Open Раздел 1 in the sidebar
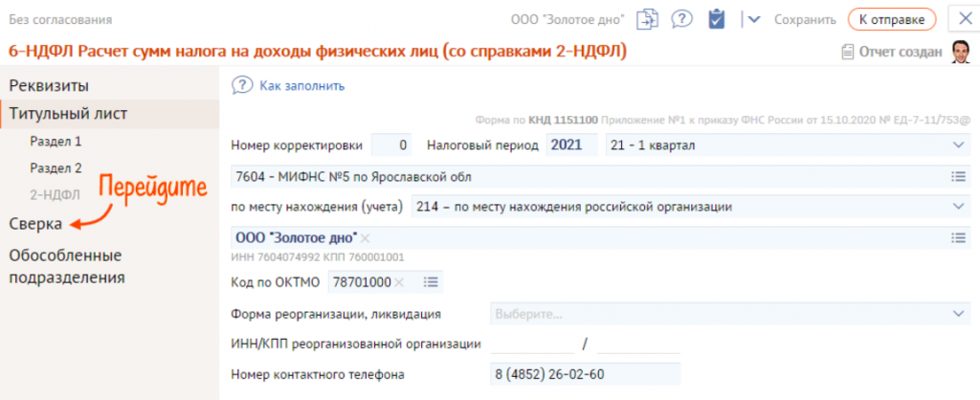Viewport: 980px width, 400px height. [56, 141]
